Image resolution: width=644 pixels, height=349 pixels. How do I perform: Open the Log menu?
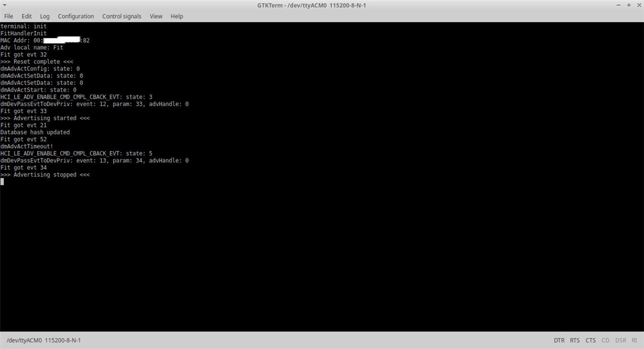pyautogui.click(x=45, y=16)
